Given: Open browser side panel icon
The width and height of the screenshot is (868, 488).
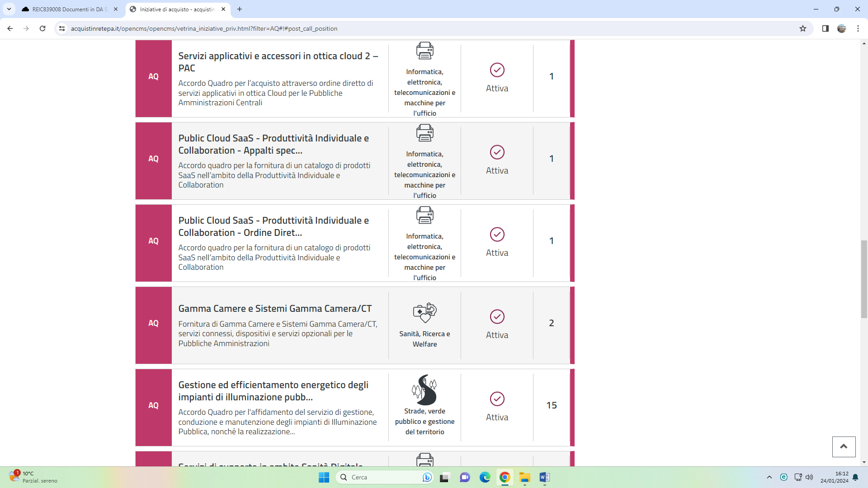Looking at the screenshot, I should click(x=825, y=28).
